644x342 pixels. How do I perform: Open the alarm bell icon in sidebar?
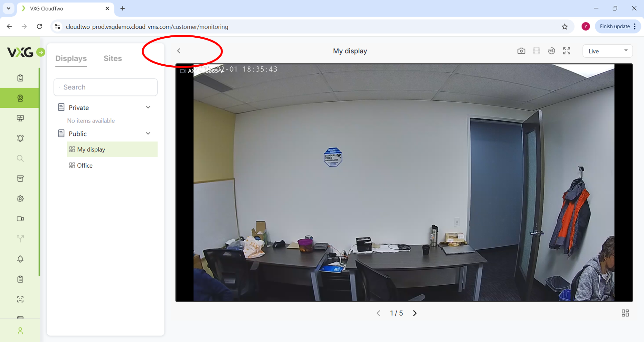tap(20, 138)
